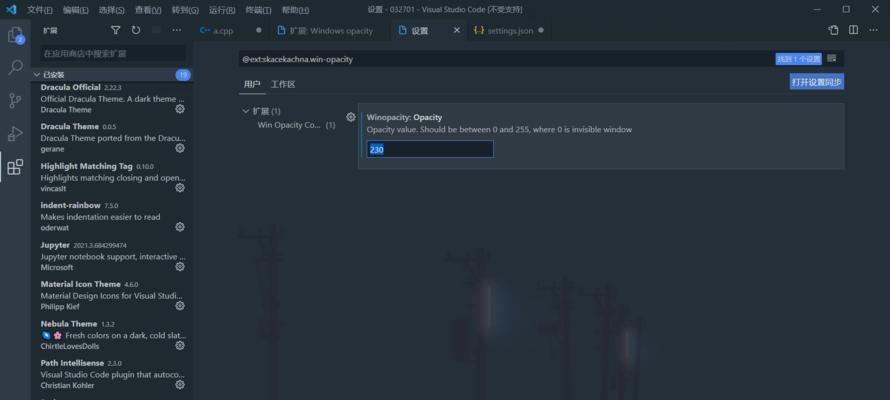Click the Winopacity: Opacity setting title
This screenshot has width=890, height=400.
click(x=404, y=117)
